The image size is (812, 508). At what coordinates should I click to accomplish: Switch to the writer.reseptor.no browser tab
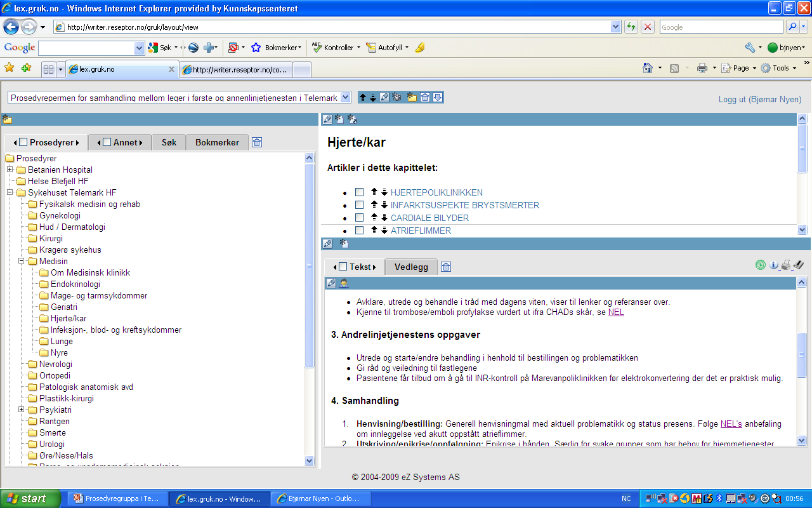235,69
